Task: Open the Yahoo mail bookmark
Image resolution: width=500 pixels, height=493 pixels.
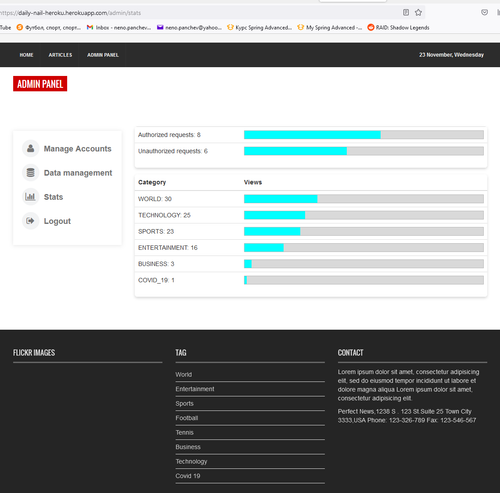Action: tap(189, 28)
